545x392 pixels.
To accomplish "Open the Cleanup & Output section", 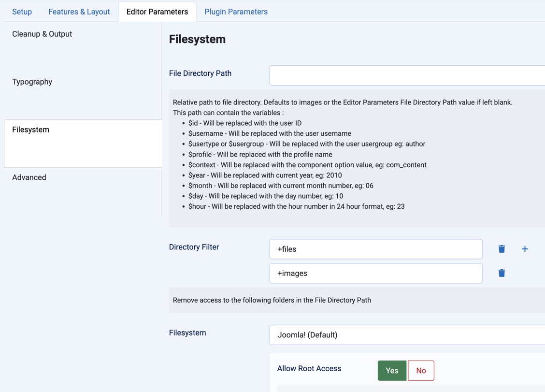I will point(42,34).
